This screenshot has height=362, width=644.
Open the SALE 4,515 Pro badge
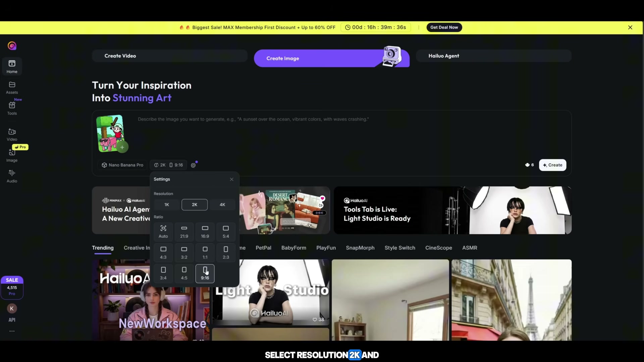[x=12, y=287]
